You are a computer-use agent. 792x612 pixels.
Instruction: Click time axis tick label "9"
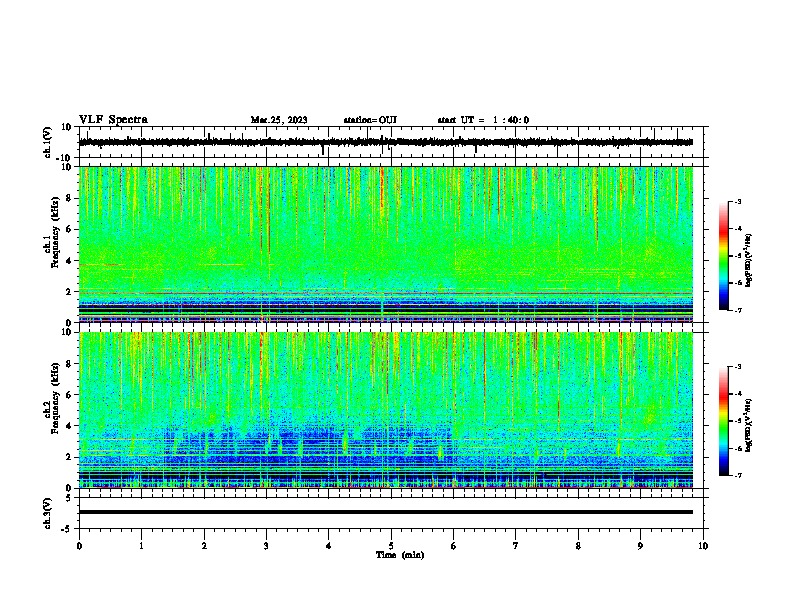click(640, 546)
